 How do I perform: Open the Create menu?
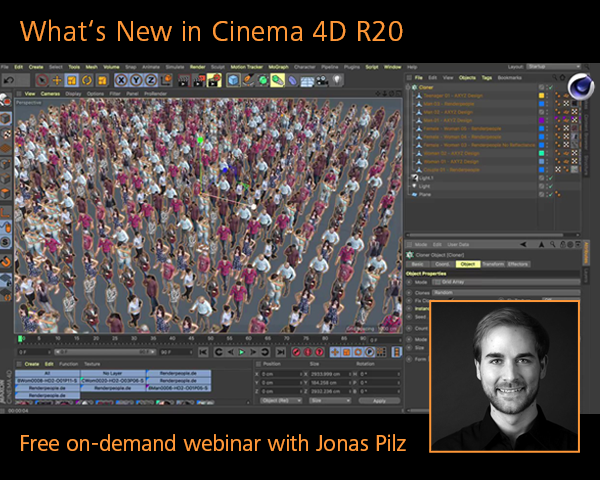tap(36, 67)
